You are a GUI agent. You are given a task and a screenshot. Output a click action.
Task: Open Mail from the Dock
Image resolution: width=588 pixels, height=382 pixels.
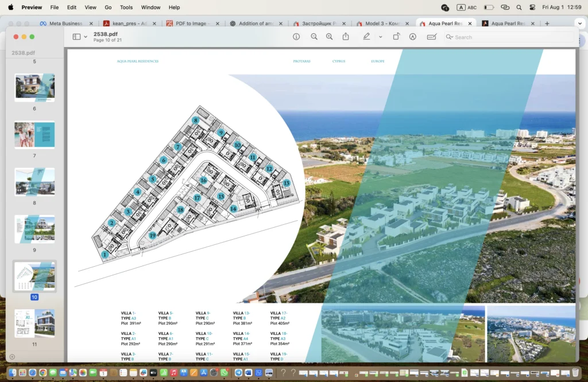tap(63, 373)
